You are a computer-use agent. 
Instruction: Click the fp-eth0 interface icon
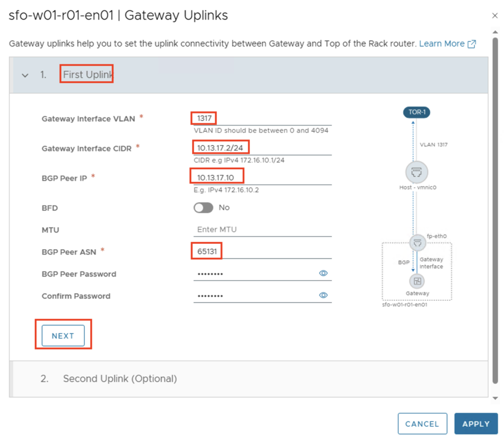(x=417, y=242)
